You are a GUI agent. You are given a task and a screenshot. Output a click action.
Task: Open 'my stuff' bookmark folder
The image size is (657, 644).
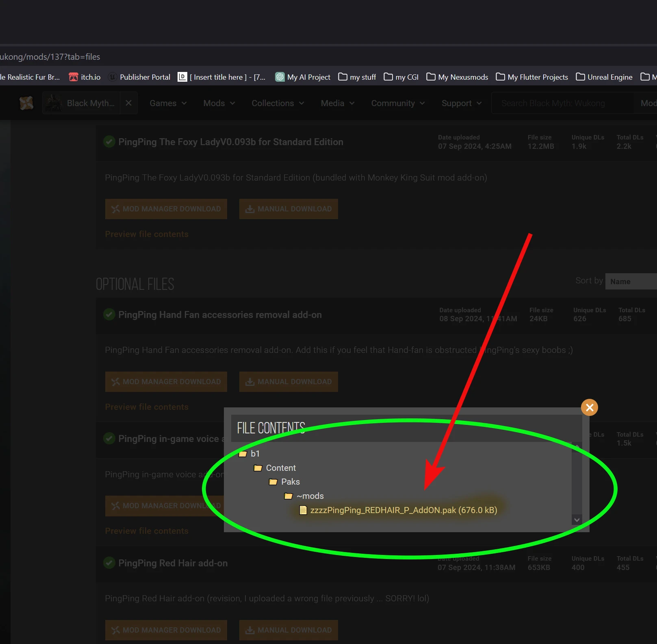click(x=357, y=77)
